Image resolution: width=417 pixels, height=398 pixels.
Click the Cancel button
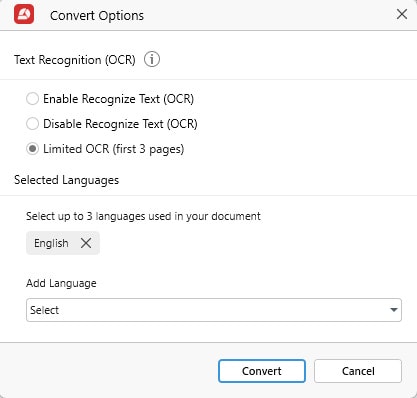coord(358,371)
